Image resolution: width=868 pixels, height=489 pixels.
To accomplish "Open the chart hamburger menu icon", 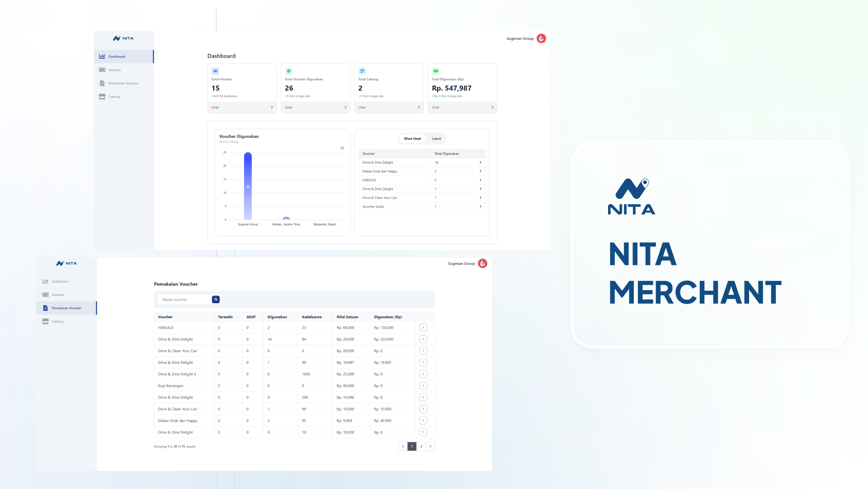I will point(342,148).
